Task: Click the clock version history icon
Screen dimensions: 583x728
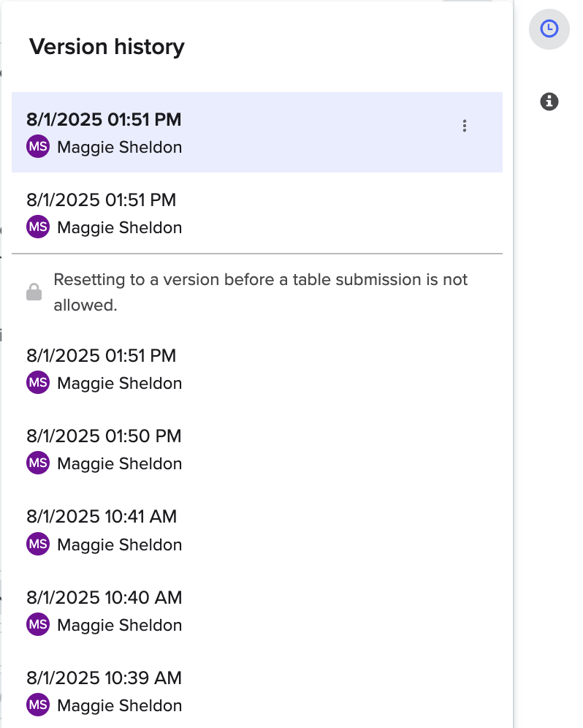Action: tap(549, 29)
